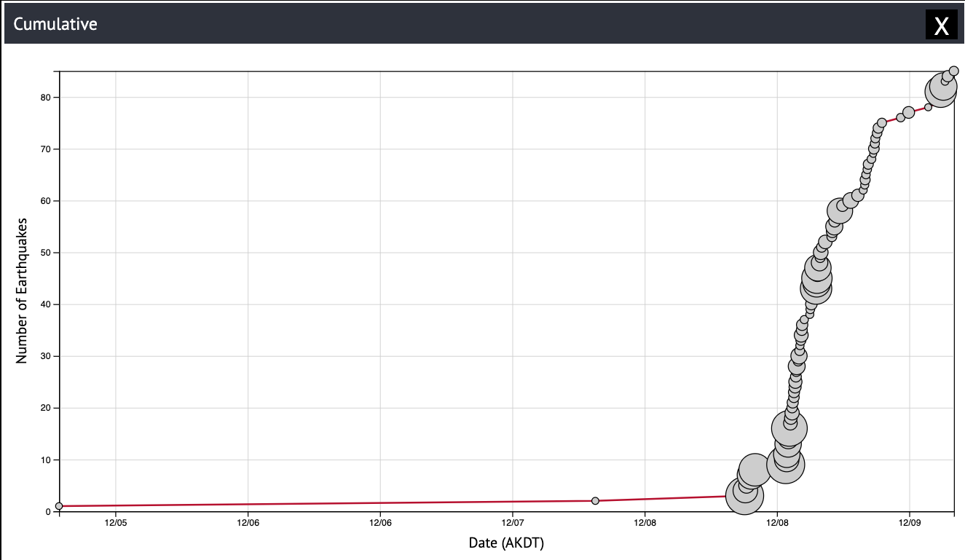Click the '12/07' date tick label
The width and height of the screenshot is (965, 560).
coord(513,523)
